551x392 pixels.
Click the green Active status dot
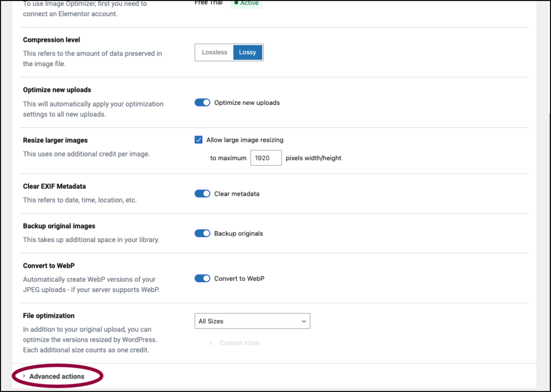[236, 3]
